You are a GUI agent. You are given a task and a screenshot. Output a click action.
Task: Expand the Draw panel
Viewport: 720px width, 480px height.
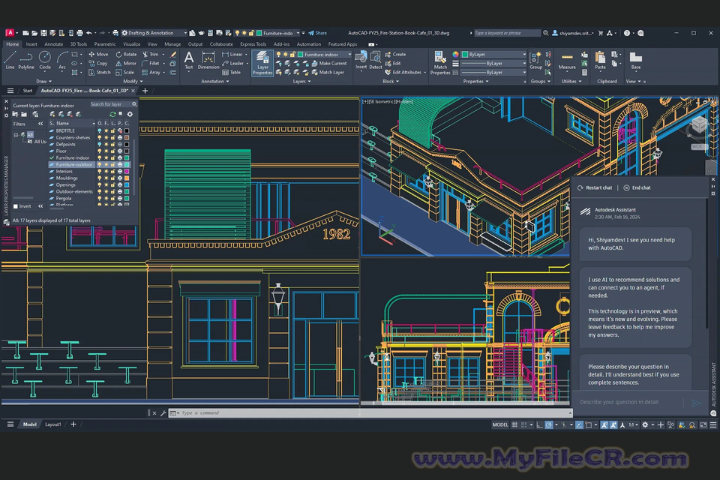pos(44,81)
